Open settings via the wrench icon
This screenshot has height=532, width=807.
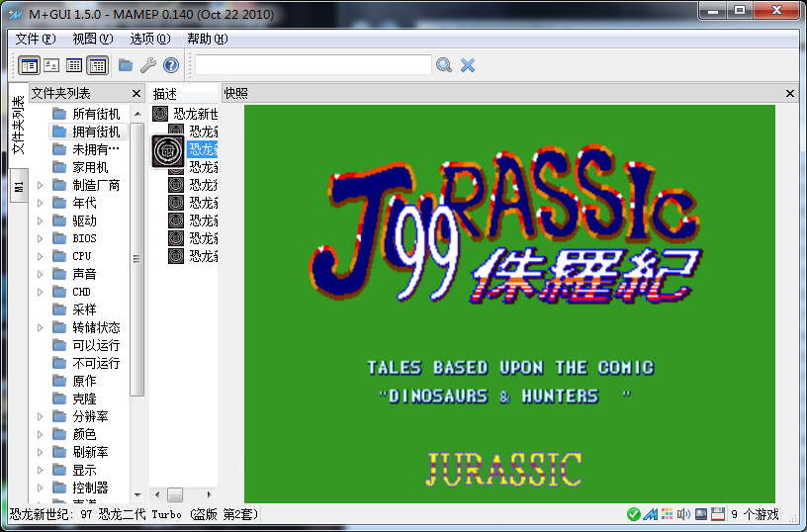coord(148,65)
